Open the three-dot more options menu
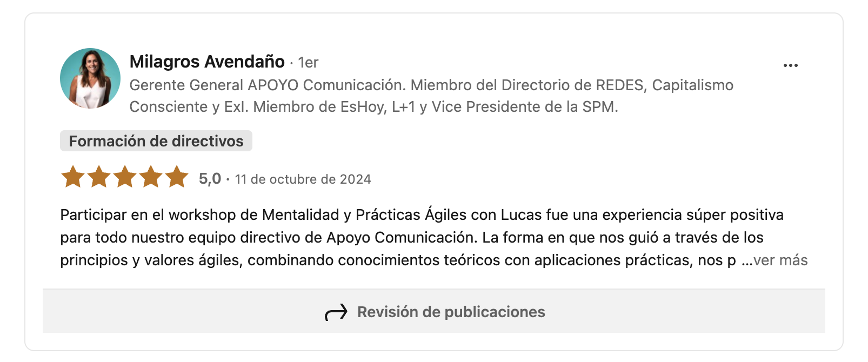This screenshot has width=868, height=362. (790, 65)
